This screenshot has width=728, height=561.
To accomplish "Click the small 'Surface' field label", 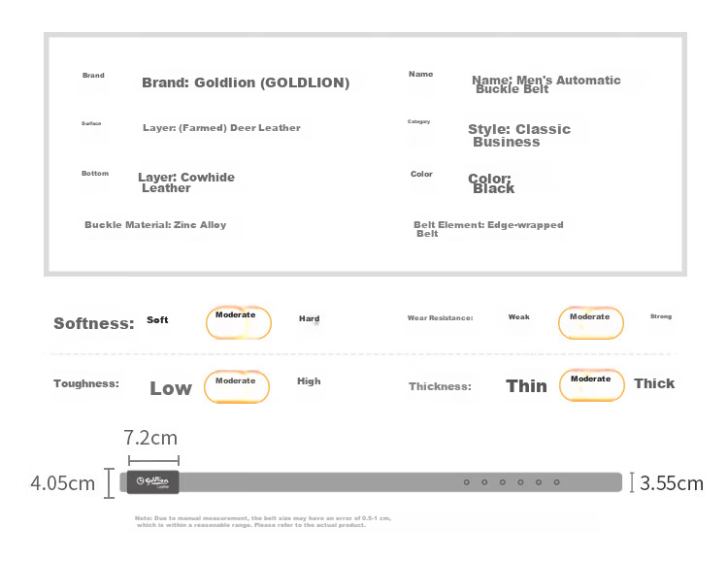I will (91, 123).
